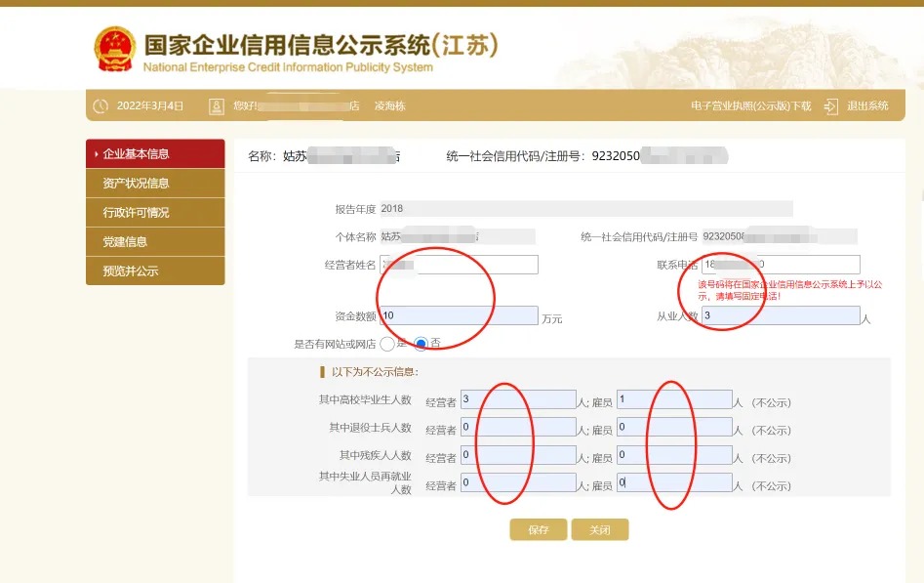Click 雇员 field in 退役士兵人数 row
Image resolution: width=924 pixels, height=583 pixels.
pos(673,427)
